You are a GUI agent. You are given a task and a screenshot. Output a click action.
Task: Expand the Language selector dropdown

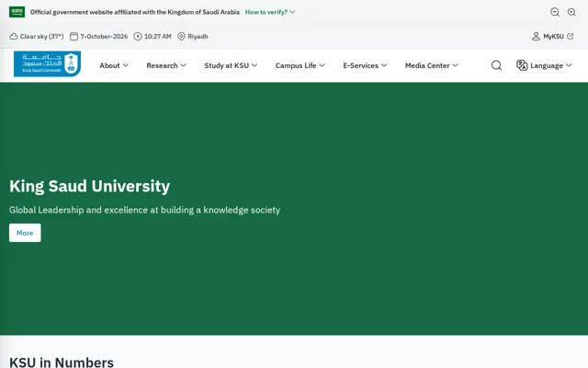pos(544,65)
